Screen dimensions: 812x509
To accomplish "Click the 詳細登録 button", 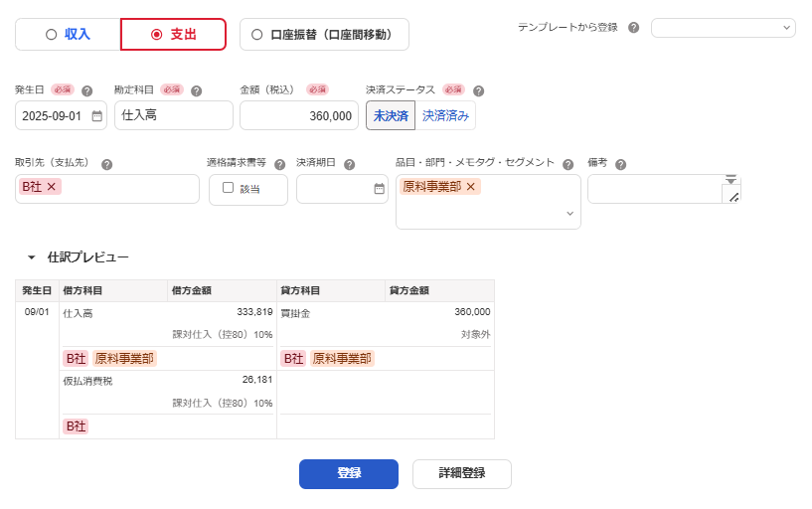I will click(x=462, y=474).
